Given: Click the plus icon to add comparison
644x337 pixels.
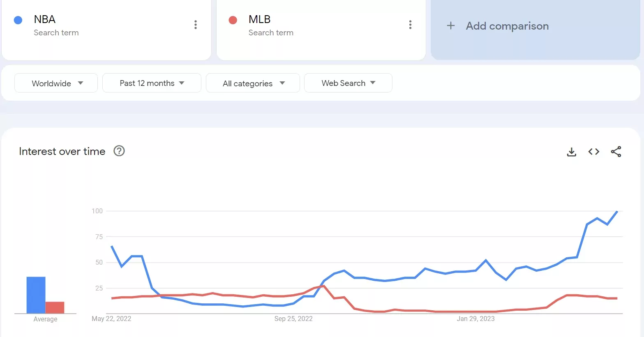Looking at the screenshot, I should pos(451,26).
